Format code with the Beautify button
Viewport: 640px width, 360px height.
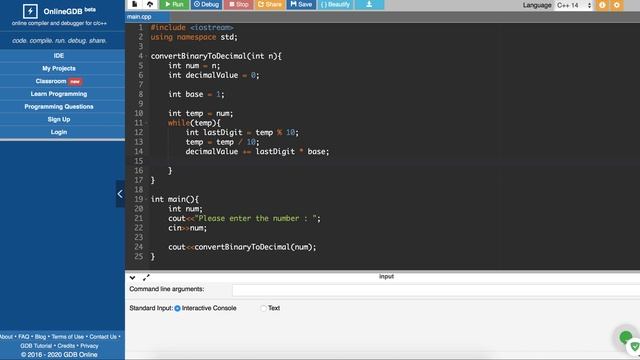[x=336, y=4]
